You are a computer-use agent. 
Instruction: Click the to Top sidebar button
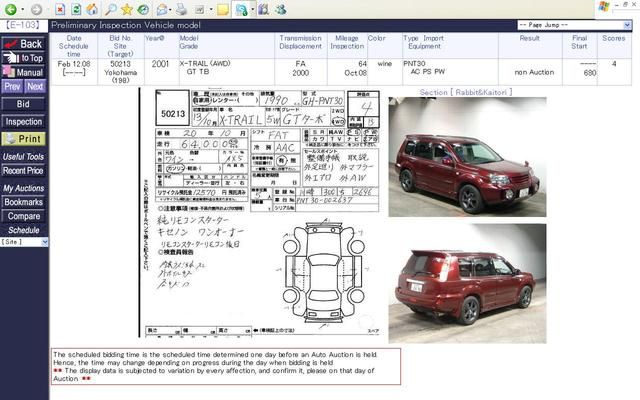pyautogui.click(x=24, y=58)
